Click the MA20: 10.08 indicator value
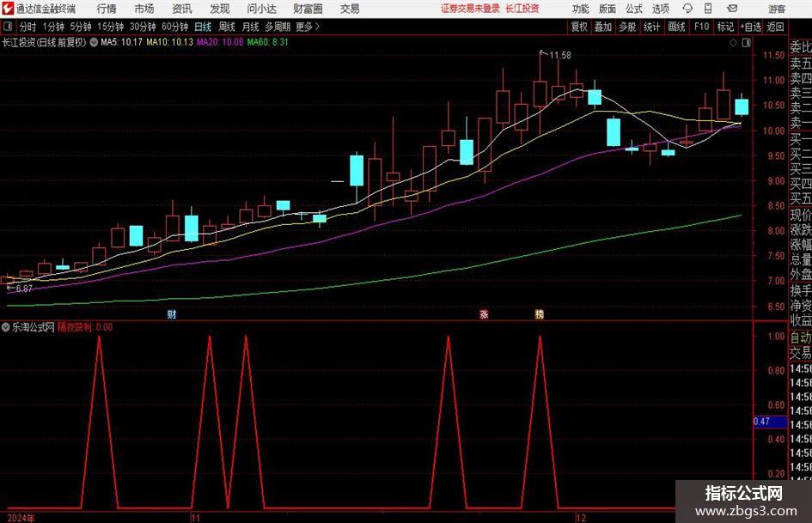This screenshot has height=523, width=812. (x=220, y=42)
